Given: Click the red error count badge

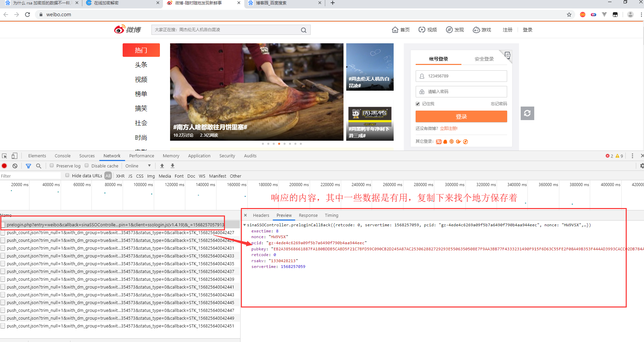Looking at the screenshot, I should pos(609,156).
